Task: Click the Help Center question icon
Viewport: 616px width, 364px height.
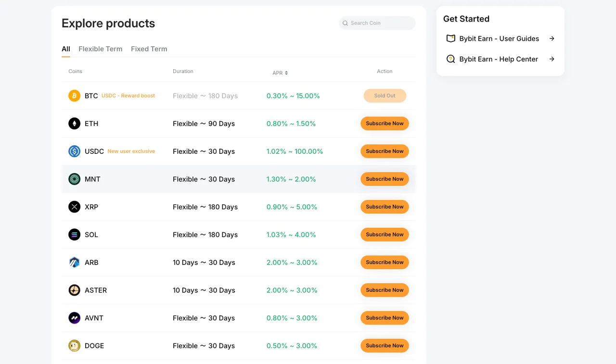Action: coord(451,59)
